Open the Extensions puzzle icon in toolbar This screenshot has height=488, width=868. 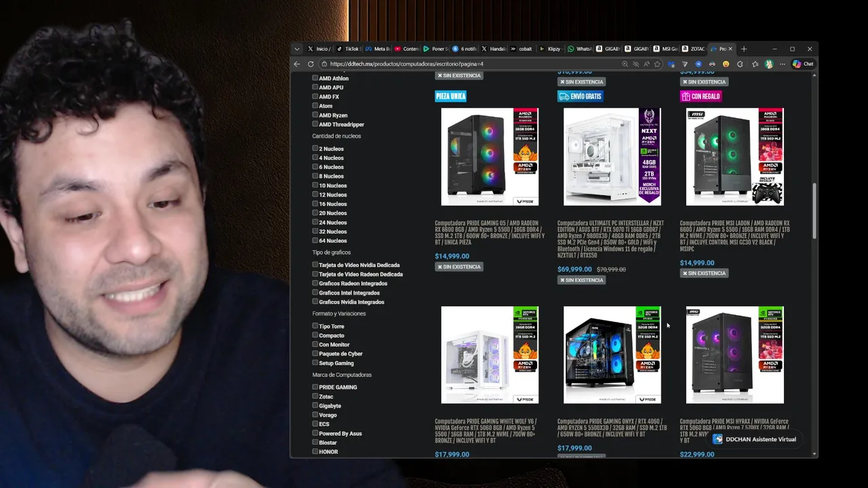[740, 64]
